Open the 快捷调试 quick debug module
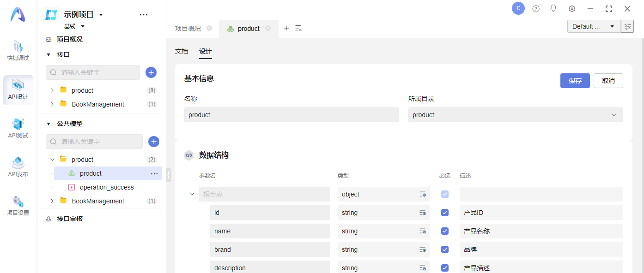Image resolution: width=644 pixels, height=273 pixels. [18, 51]
